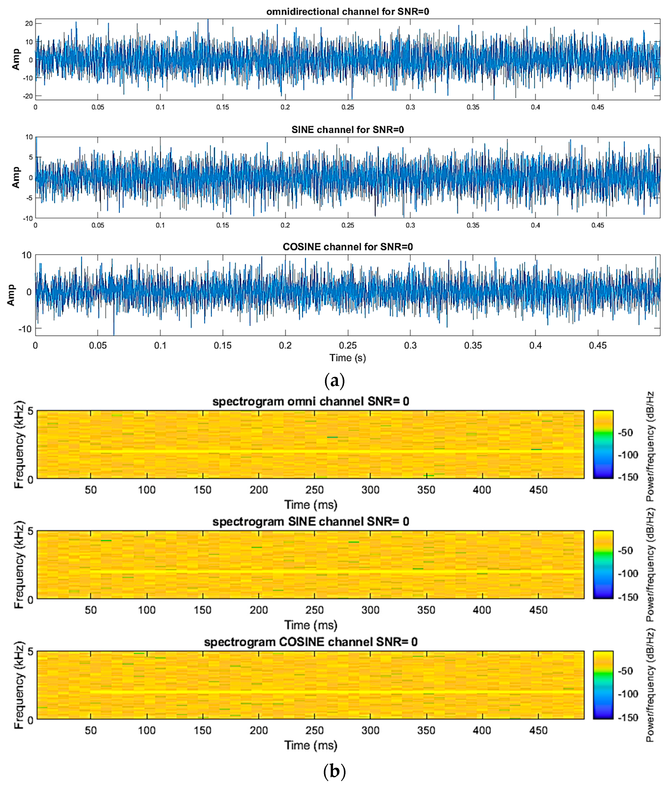Click the omnidirectional channel waveform plot

pyautogui.click(x=347, y=59)
